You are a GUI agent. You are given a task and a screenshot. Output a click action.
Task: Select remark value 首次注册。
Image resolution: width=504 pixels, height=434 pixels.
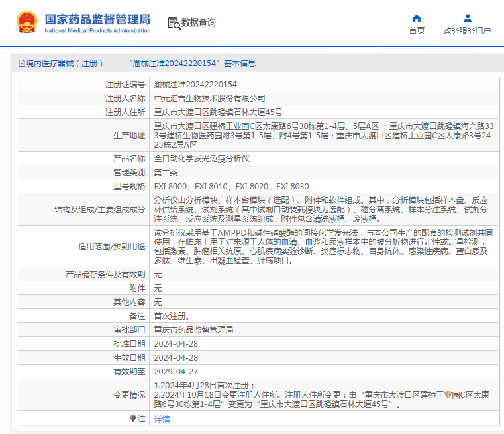click(172, 316)
